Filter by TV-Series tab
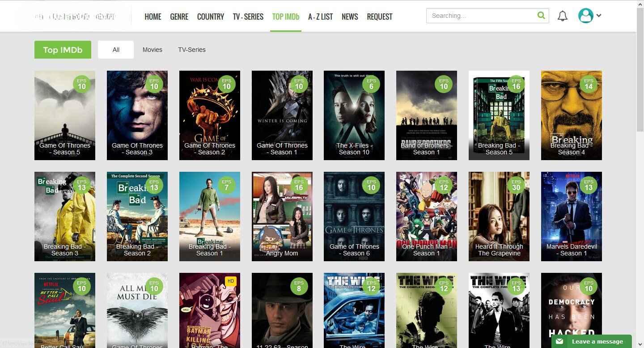644x348 pixels. [x=192, y=50]
